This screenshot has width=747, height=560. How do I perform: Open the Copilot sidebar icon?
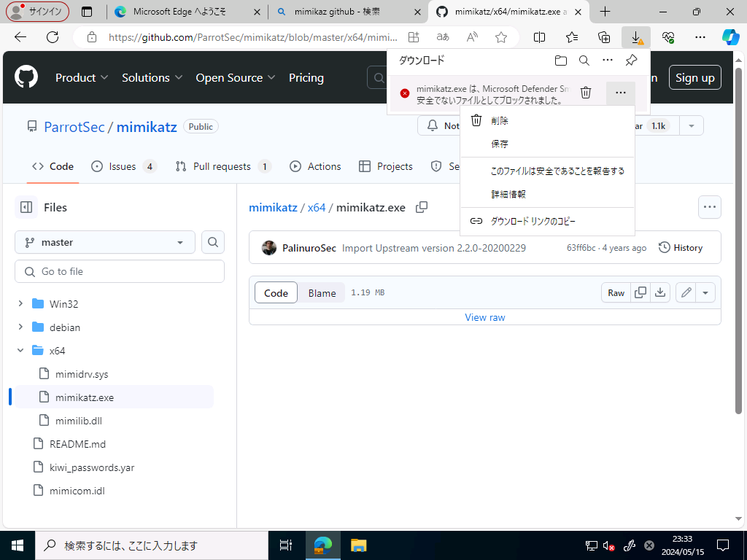pos(730,37)
